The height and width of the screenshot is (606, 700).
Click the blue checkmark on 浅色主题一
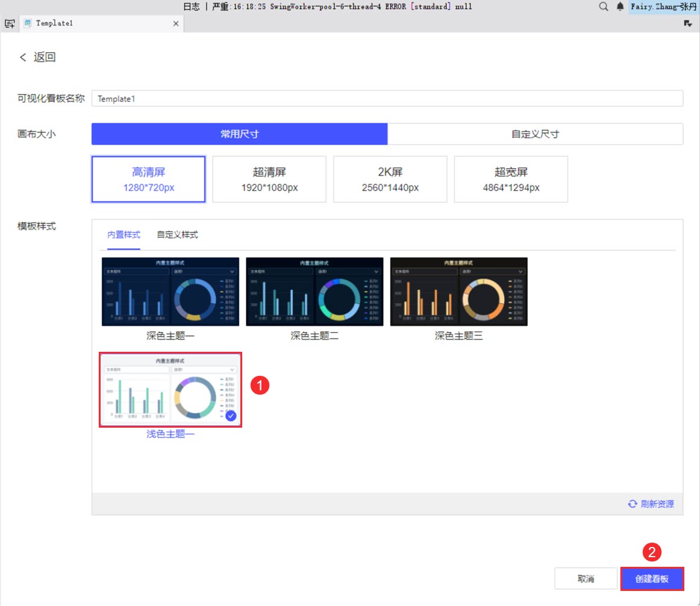click(230, 416)
